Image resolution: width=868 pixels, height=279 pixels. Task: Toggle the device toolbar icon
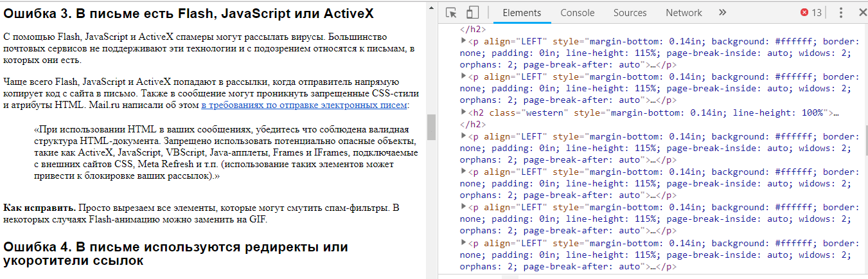coord(473,12)
